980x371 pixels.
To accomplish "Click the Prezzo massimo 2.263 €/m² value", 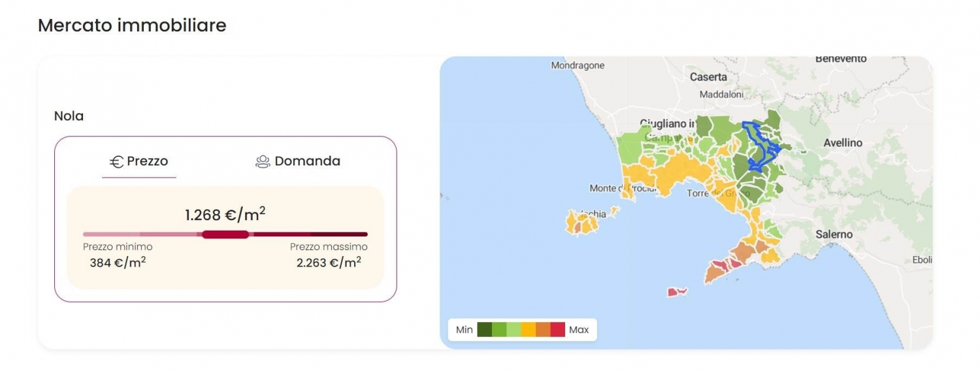I will [x=329, y=263].
